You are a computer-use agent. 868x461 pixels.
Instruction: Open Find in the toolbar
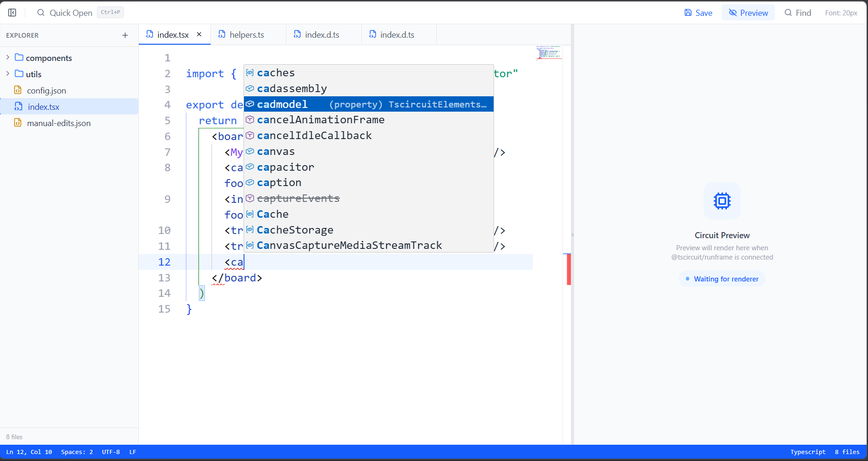798,13
